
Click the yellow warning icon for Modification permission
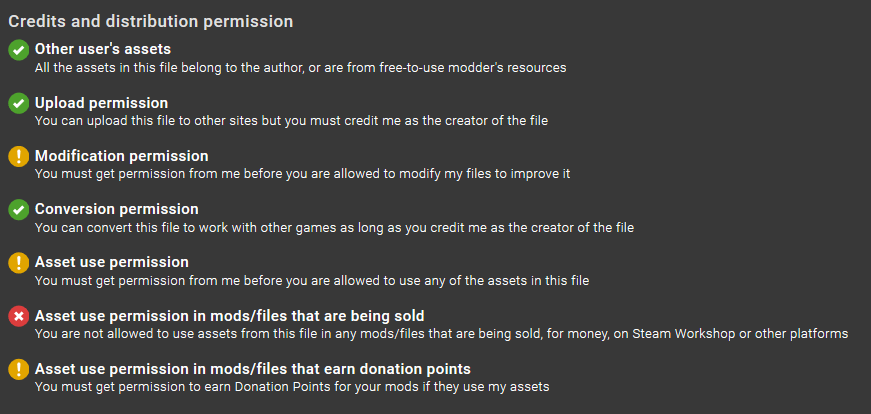[x=18, y=157]
